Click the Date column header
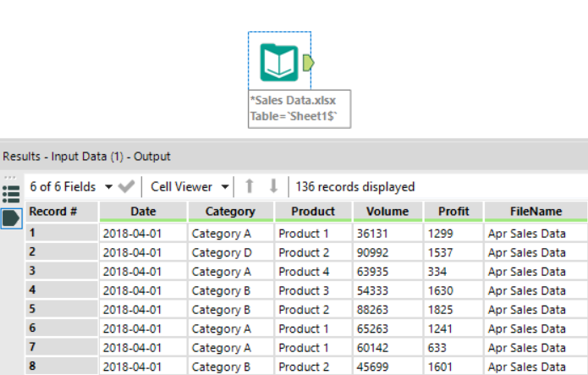 143,212
